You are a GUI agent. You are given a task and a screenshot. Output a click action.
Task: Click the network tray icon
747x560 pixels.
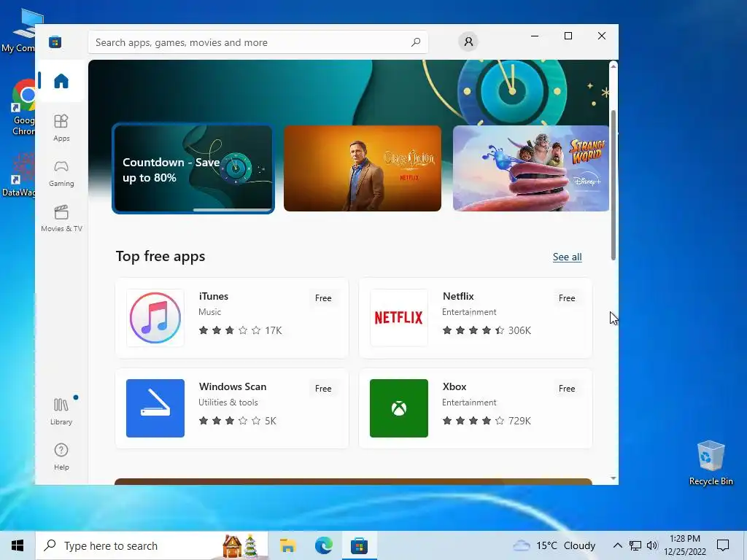point(635,545)
